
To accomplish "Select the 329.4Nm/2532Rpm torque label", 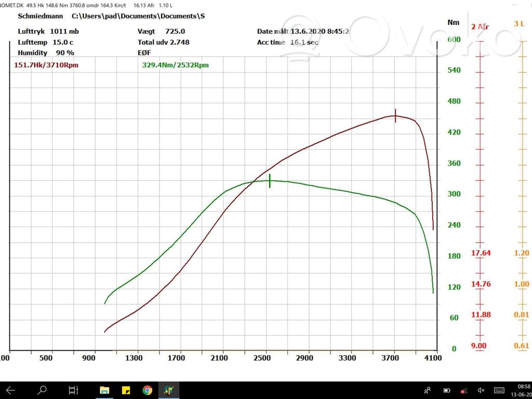I will tap(175, 65).
